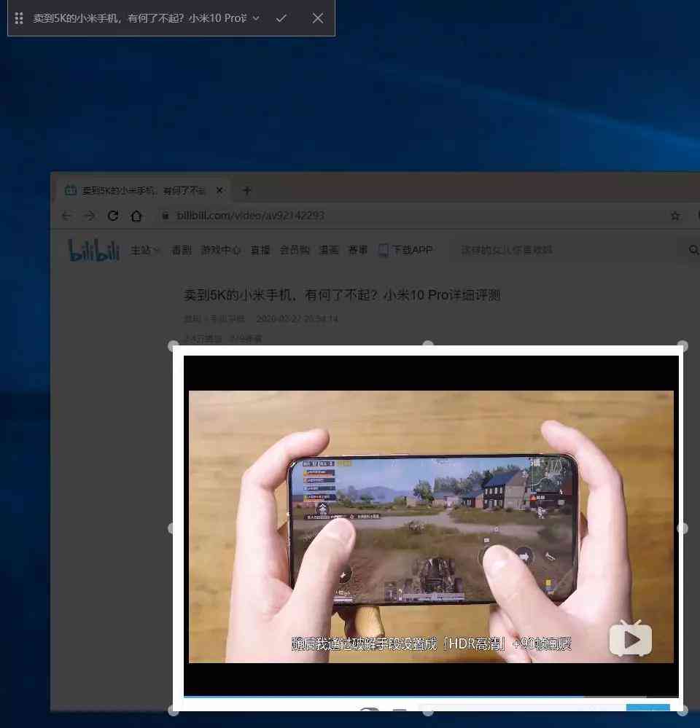Click the bottom-left selection handle
700x728 pixels.
(174, 711)
